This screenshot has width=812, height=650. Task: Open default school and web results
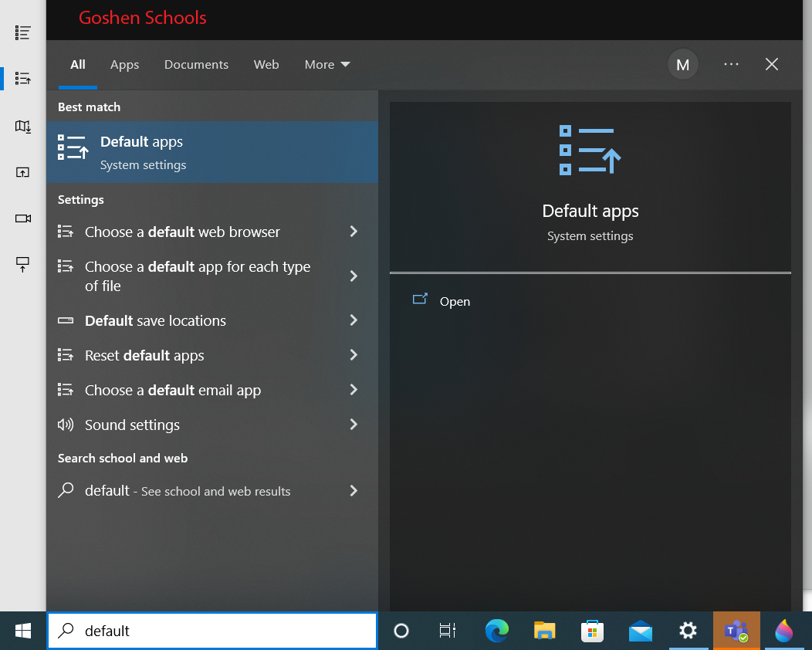click(212, 490)
